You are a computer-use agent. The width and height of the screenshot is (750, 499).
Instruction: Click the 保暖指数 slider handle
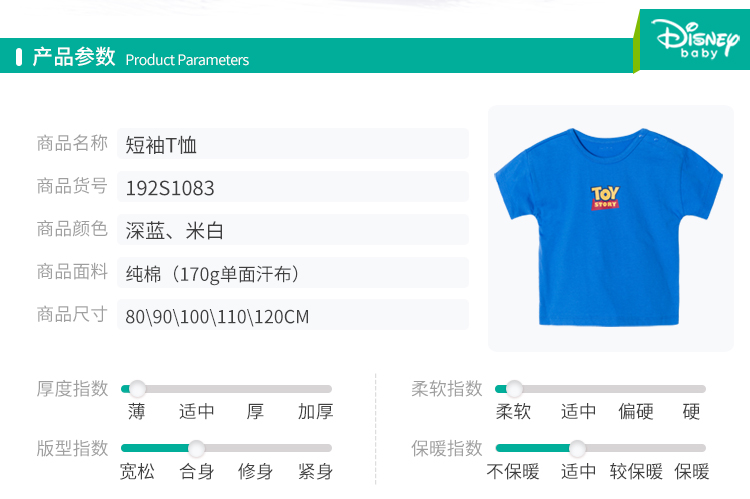pyautogui.click(x=577, y=448)
